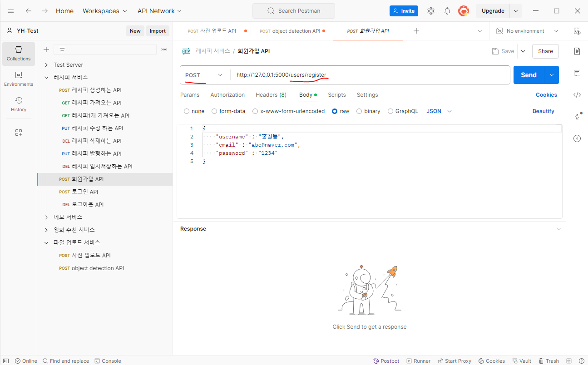Open the configure workspace sidebar grid icon

[19, 133]
